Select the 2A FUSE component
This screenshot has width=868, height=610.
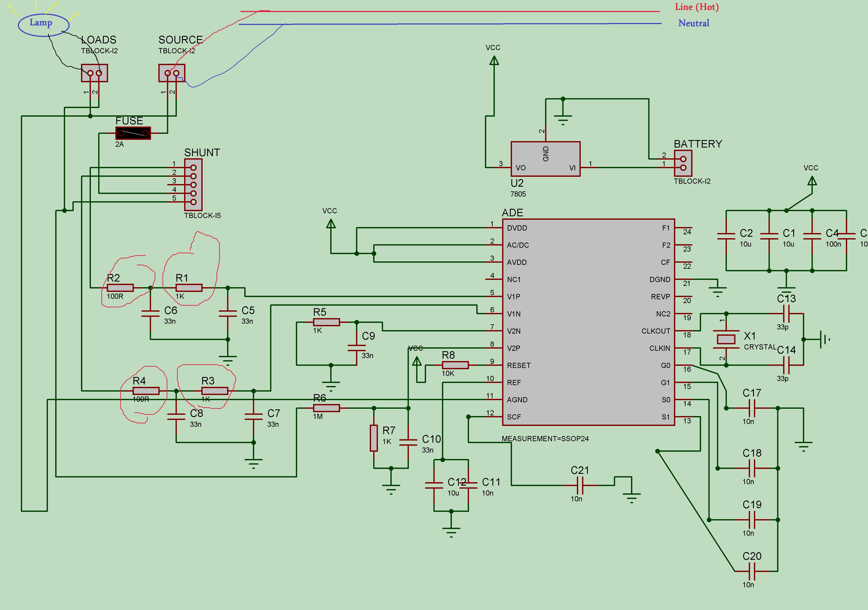click(x=133, y=133)
